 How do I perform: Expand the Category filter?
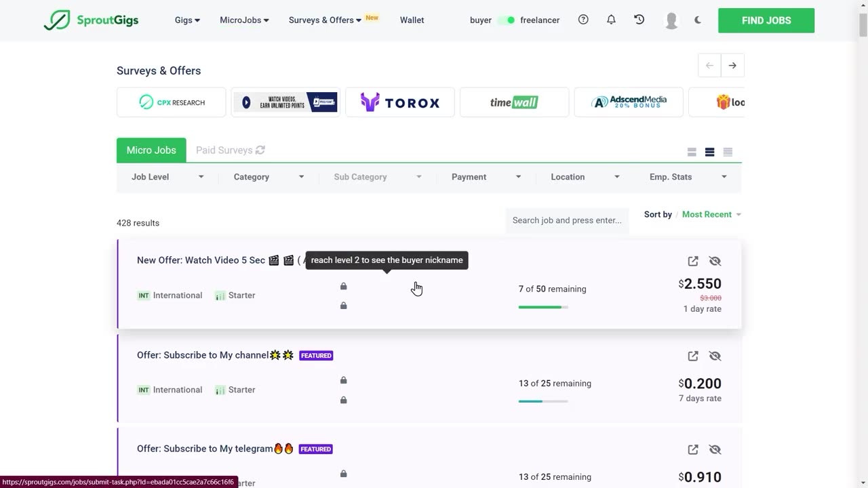click(x=269, y=177)
